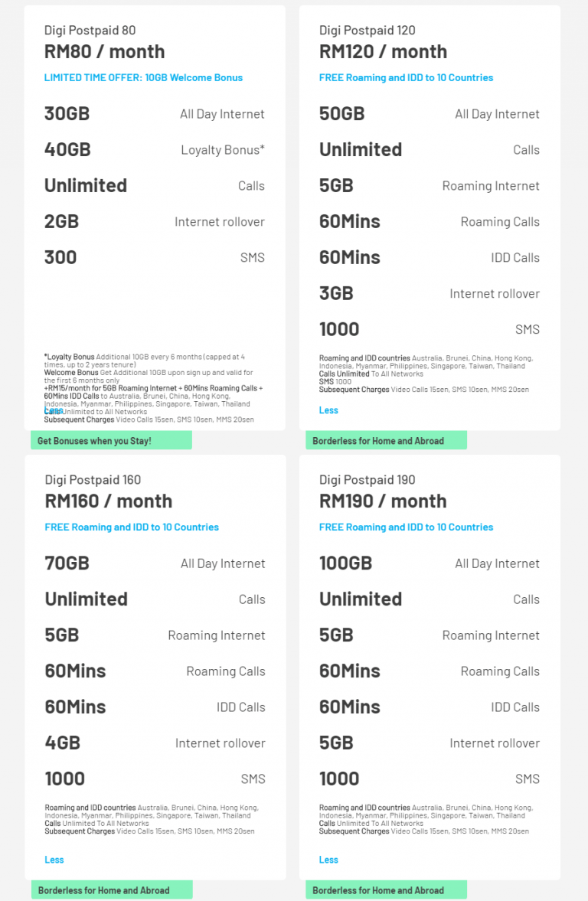Select the RM120 / month price text

click(383, 52)
